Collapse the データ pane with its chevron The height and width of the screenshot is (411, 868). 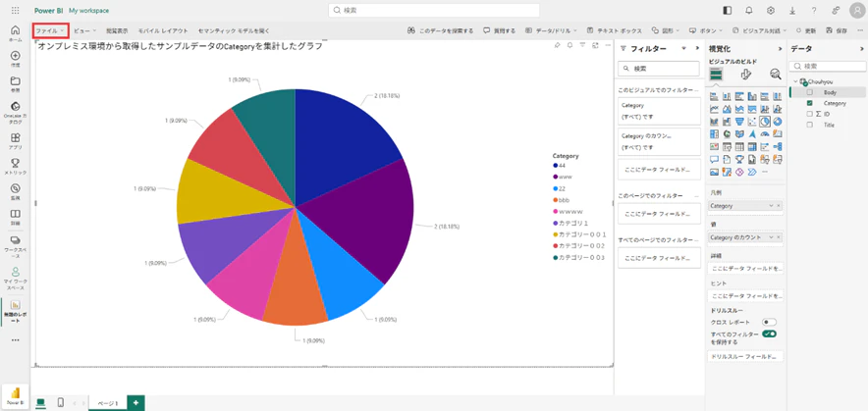pos(861,49)
